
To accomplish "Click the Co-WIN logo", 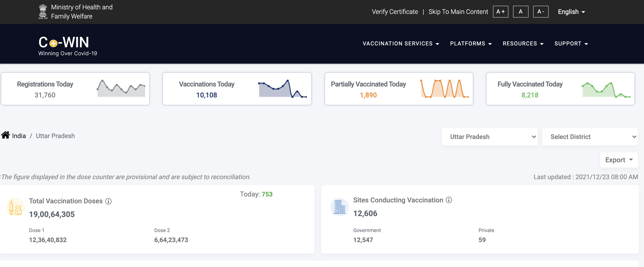I will tap(64, 42).
